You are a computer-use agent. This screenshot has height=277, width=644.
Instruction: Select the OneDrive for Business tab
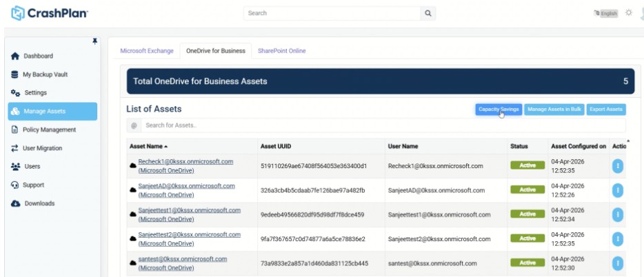coord(216,51)
